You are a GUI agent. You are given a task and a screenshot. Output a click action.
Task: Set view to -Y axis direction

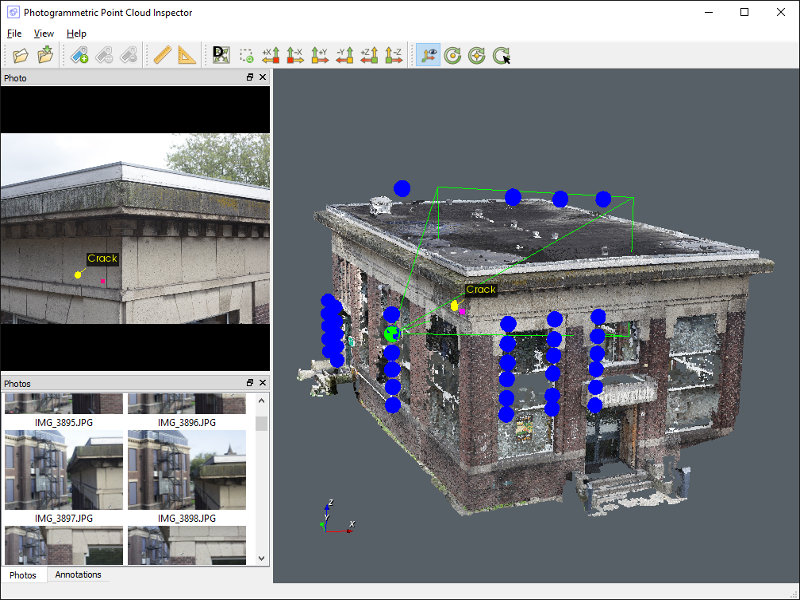(345, 55)
